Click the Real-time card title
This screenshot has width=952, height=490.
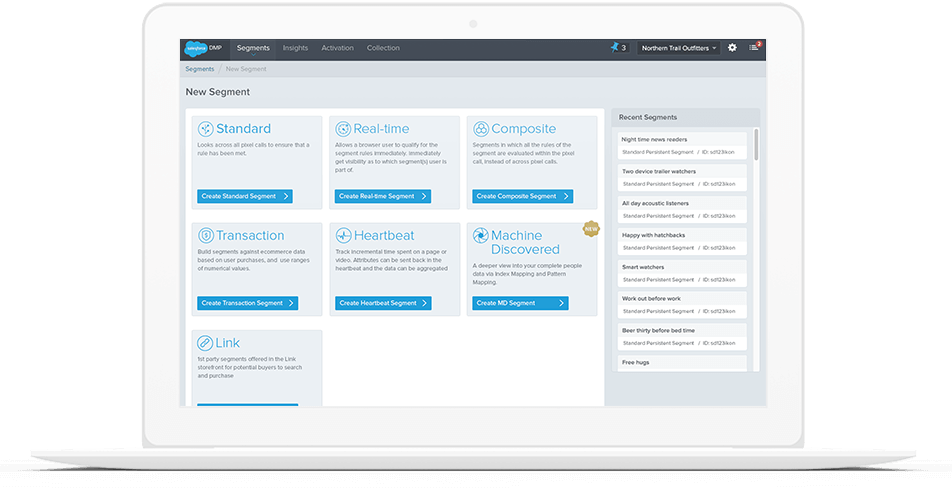[381, 129]
